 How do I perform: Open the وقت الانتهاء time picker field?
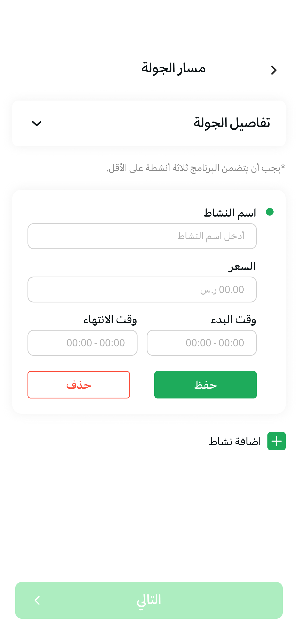[82, 342]
